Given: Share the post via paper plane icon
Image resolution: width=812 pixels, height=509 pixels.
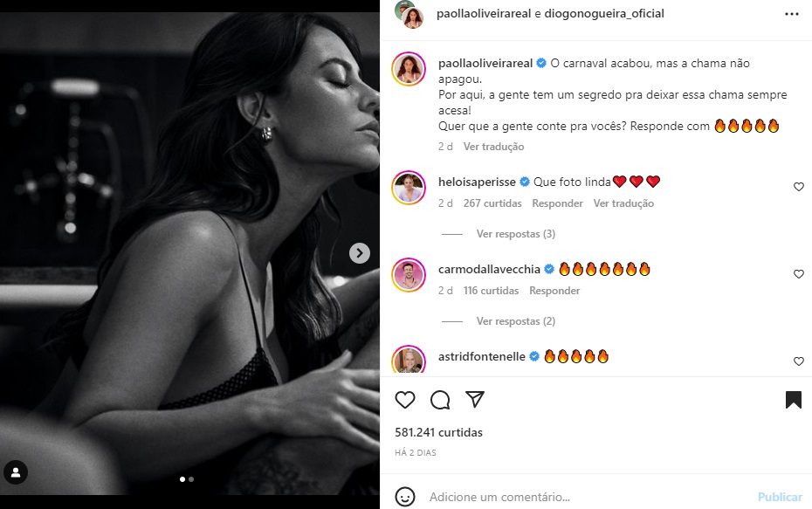Looking at the screenshot, I should click(475, 400).
